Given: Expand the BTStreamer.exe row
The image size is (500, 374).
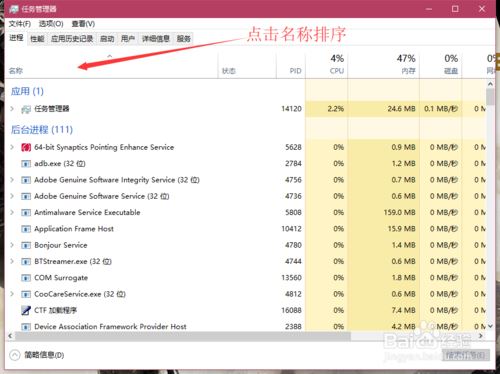Looking at the screenshot, I should [12, 261].
